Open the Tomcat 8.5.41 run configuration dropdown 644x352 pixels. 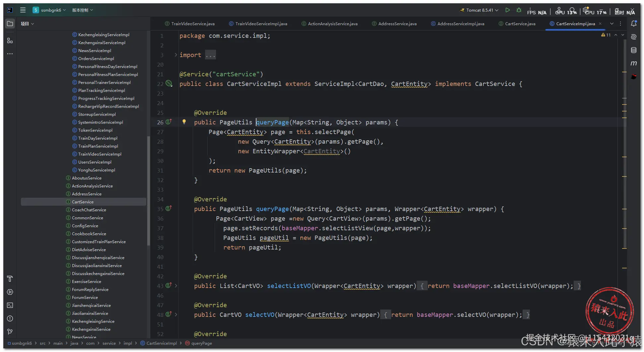tap(479, 10)
